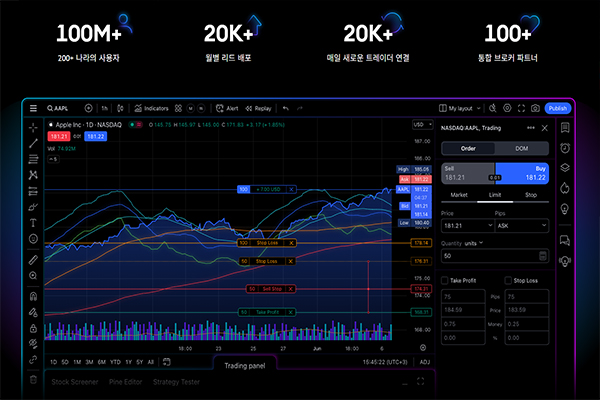Viewport: 600px width, 400px height.
Task: Open the hamburger main menu
Action: [x=33, y=108]
